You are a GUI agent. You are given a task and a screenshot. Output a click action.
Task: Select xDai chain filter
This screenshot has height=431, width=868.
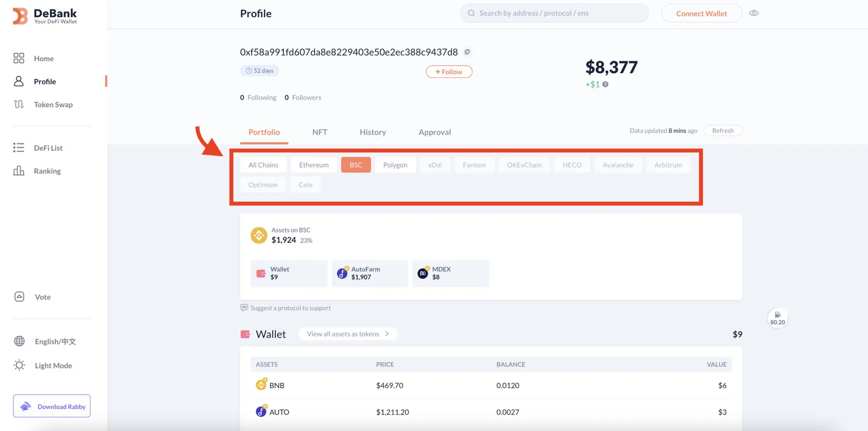pyautogui.click(x=435, y=165)
